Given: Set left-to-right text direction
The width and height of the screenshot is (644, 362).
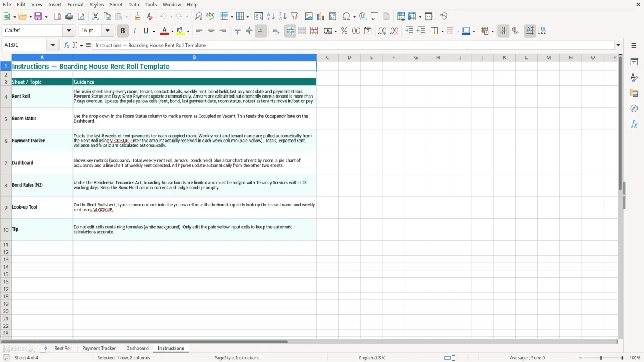Looking at the screenshot, I should click(x=503, y=31).
